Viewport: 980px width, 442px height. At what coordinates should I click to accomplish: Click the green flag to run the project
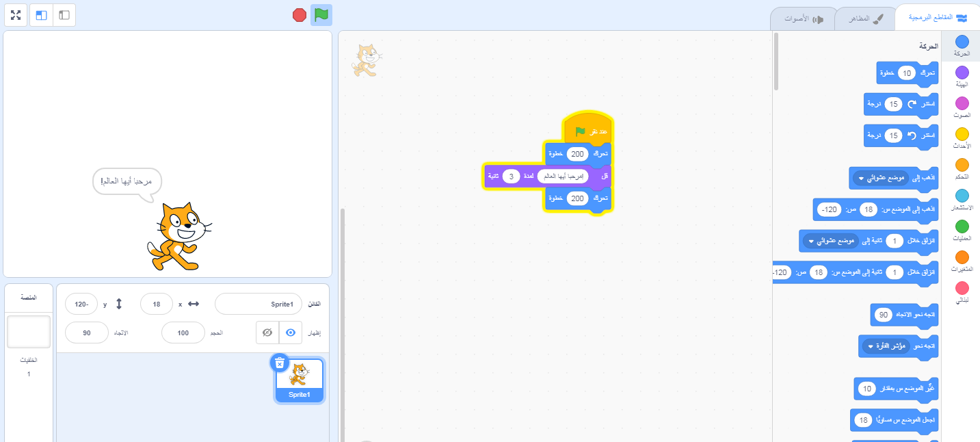pos(321,14)
